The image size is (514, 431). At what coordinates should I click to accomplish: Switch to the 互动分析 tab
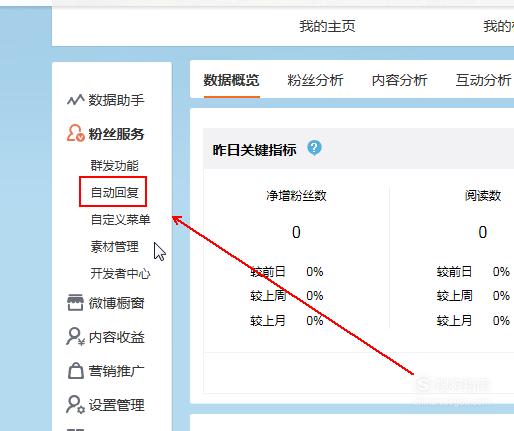(x=483, y=80)
